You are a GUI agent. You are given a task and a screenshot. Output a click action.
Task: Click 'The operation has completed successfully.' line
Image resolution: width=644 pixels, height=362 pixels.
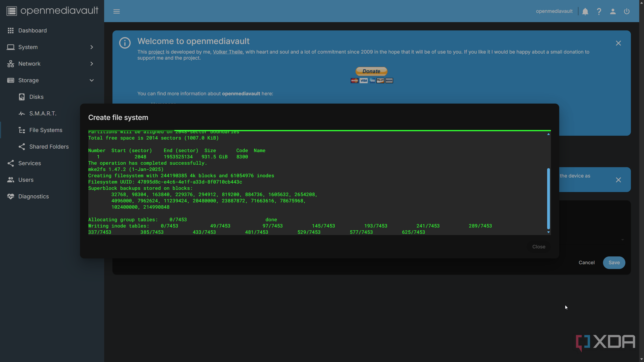tap(147, 163)
